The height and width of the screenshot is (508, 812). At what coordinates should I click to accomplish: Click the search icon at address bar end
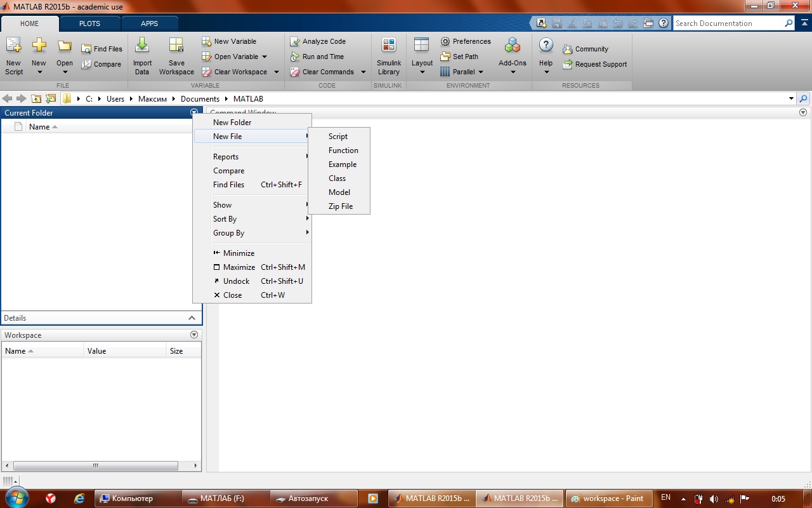pos(804,98)
